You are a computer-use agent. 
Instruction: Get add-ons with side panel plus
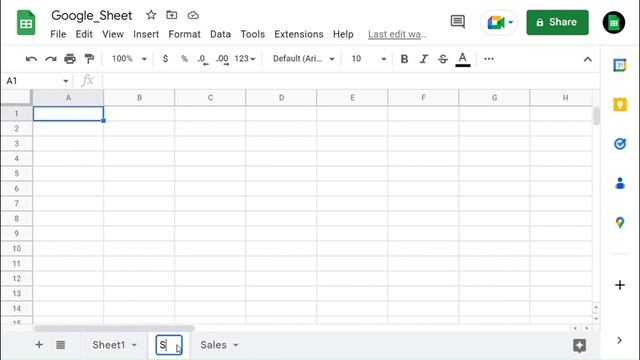620,285
